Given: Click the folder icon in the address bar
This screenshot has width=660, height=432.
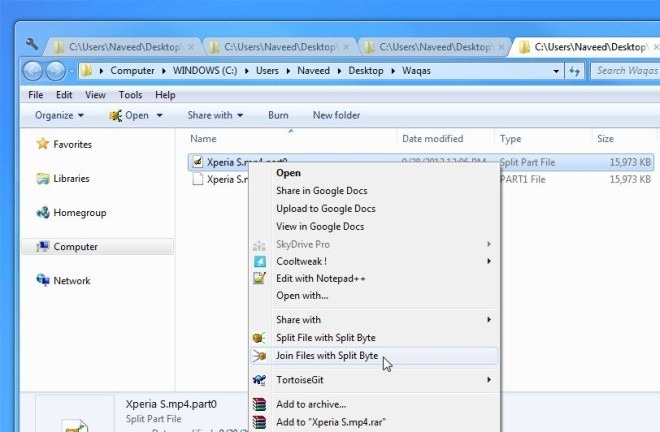Looking at the screenshot, I should coord(86,70).
